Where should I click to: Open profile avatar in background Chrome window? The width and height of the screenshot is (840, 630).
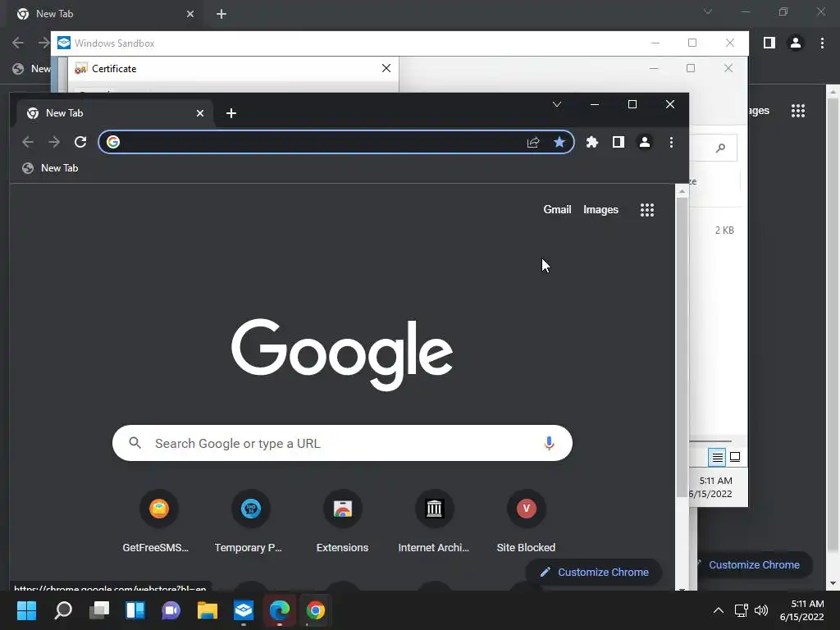(796, 43)
